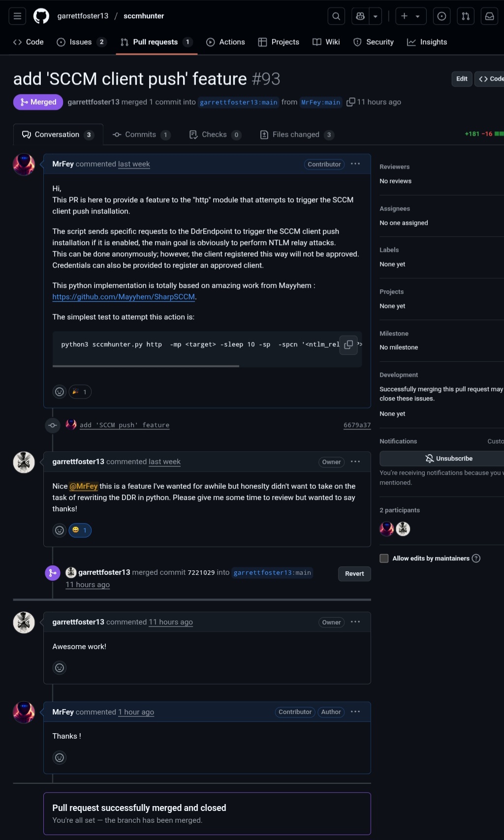The width and height of the screenshot is (504, 840).
Task: Copy the python3 sccmhunter command
Action: (348, 345)
